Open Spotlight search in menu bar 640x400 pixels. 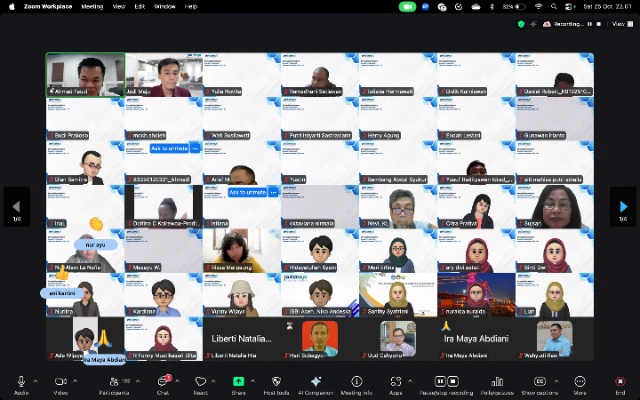click(x=553, y=7)
